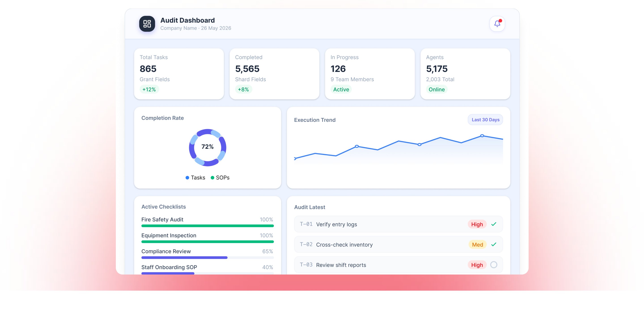Click the Staff Onboarding SOP progress bar
644x309 pixels.
pos(208,273)
